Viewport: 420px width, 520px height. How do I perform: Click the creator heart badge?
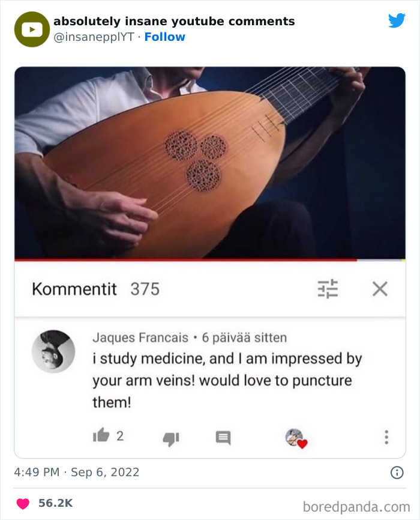click(296, 438)
